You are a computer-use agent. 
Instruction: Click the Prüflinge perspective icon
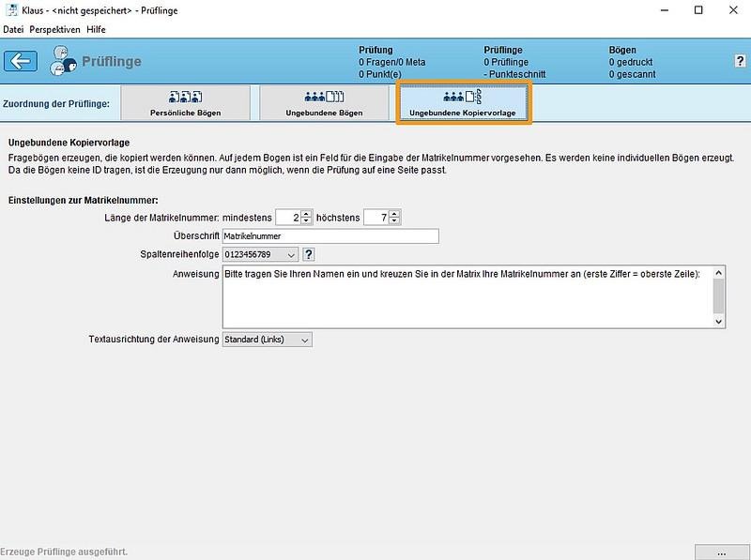pos(63,61)
